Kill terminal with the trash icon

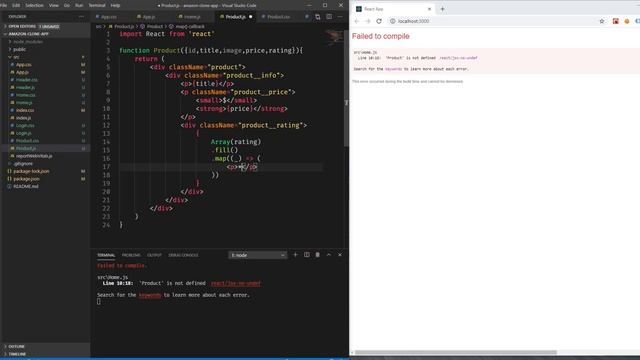(x=318, y=255)
